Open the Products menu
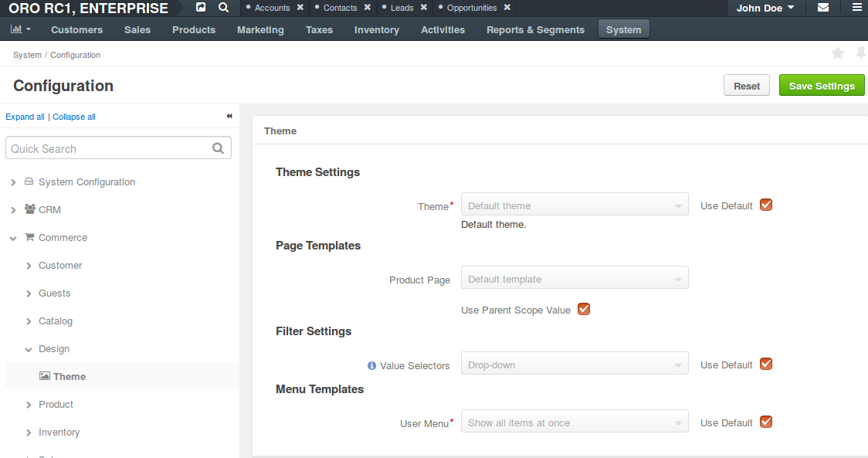Image resolution: width=868 pixels, height=458 pixels. pos(194,29)
